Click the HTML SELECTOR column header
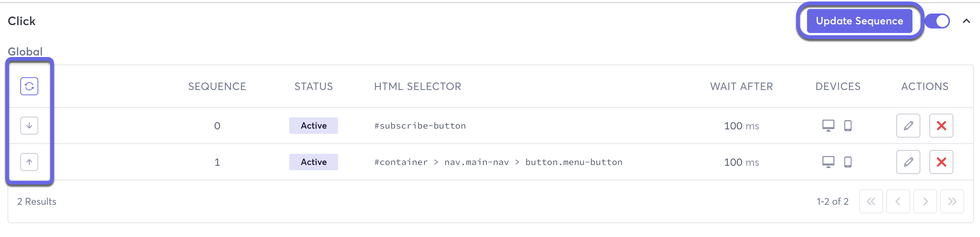 [418, 86]
